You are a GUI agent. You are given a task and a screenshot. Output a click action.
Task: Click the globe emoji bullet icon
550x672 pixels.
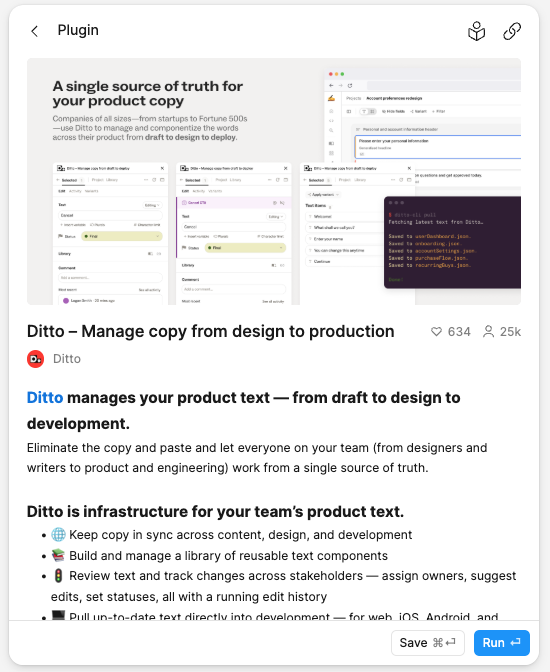click(58, 535)
